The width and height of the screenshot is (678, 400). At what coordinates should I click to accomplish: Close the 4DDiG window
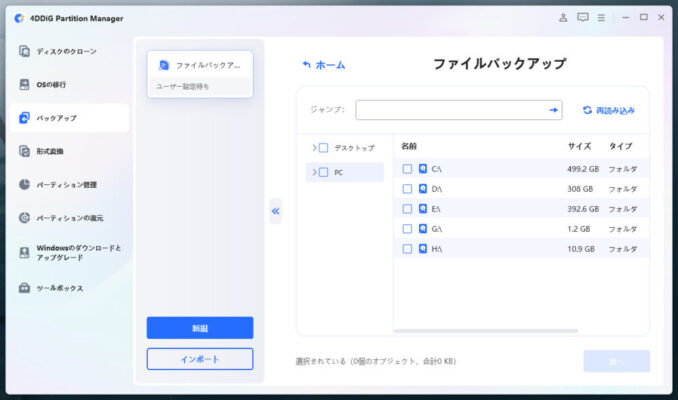click(661, 17)
